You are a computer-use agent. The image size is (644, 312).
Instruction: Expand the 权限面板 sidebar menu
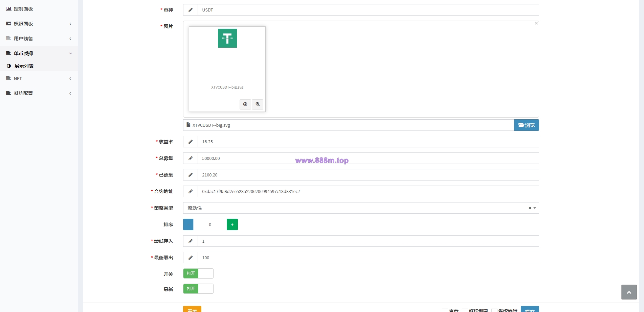39,24
